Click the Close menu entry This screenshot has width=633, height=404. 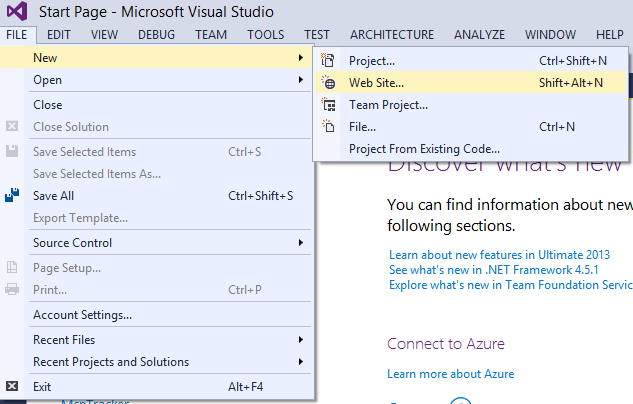point(47,104)
